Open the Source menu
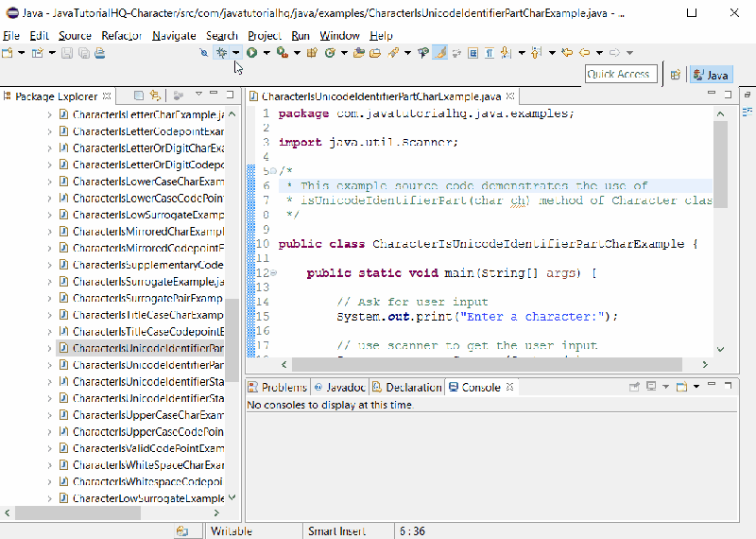 75,36
